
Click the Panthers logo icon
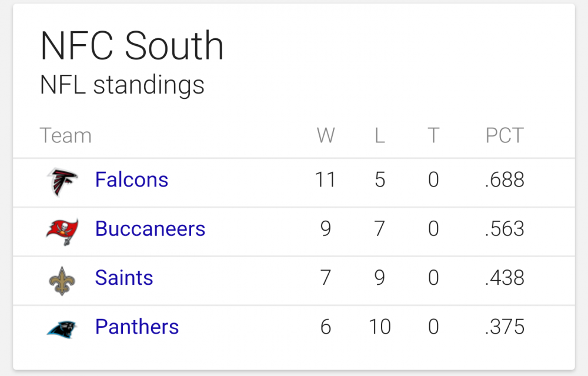pyautogui.click(x=62, y=329)
